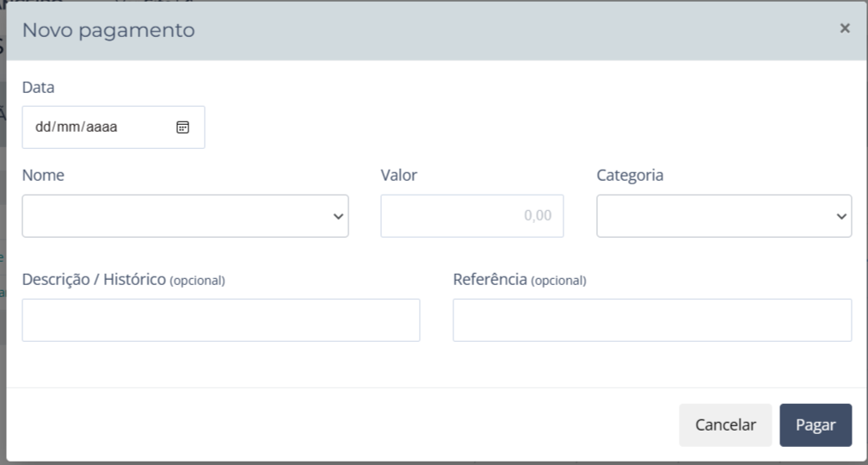Open the Categoria selection list
868x465 pixels.
tap(723, 216)
